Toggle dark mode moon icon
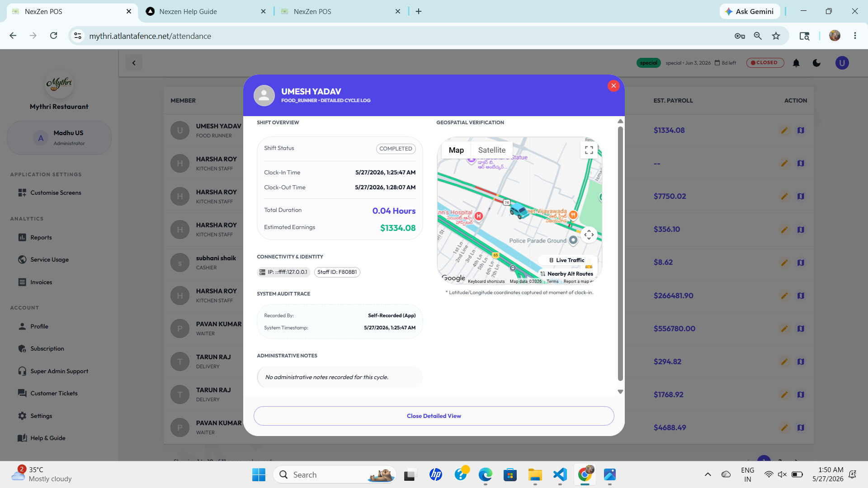The image size is (868, 488). (x=816, y=63)
